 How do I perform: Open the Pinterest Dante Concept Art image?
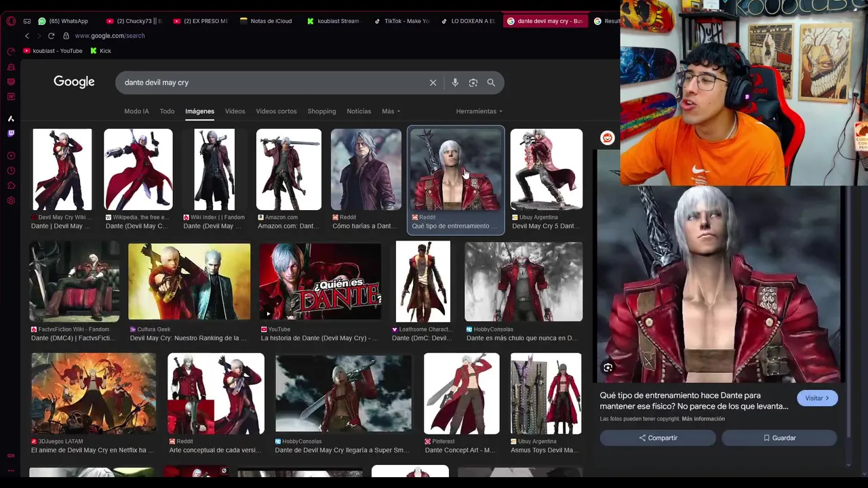tap(462, 394)
